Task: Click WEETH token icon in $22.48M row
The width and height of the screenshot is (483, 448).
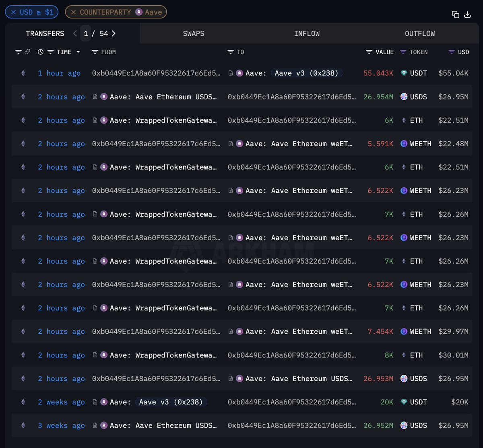Action: (404, 144)
